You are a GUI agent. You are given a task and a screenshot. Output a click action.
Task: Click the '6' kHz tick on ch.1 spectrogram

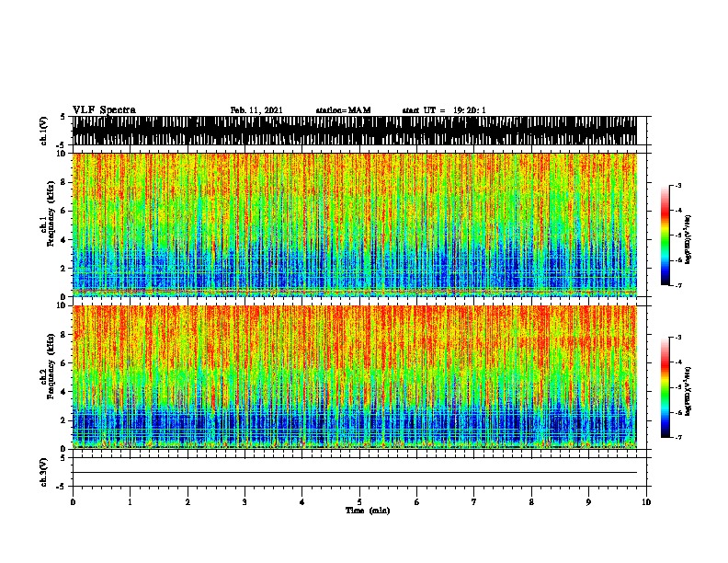(x=64, y=211)
